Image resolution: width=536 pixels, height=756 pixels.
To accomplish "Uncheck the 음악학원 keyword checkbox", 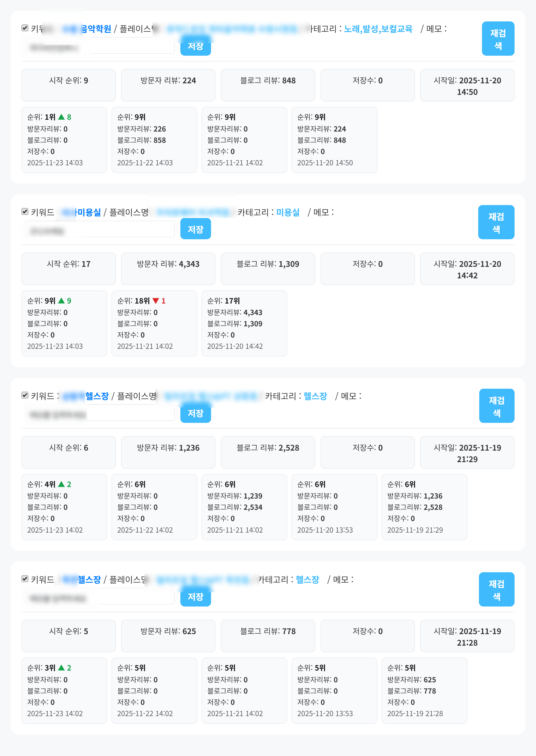I will click(25, 28).
